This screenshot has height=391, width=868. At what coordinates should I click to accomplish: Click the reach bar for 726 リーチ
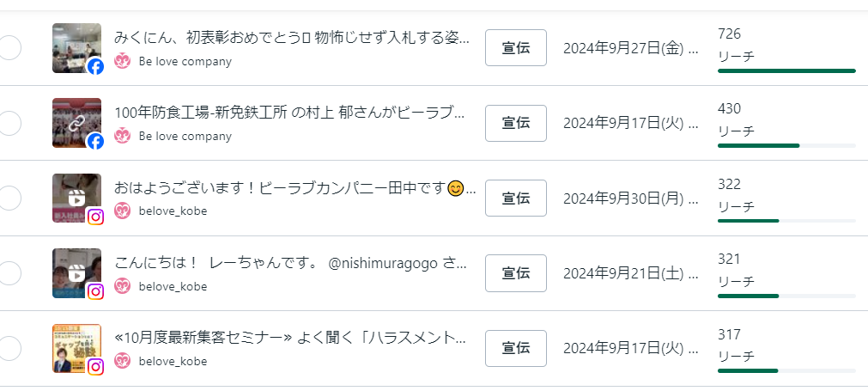786,70
